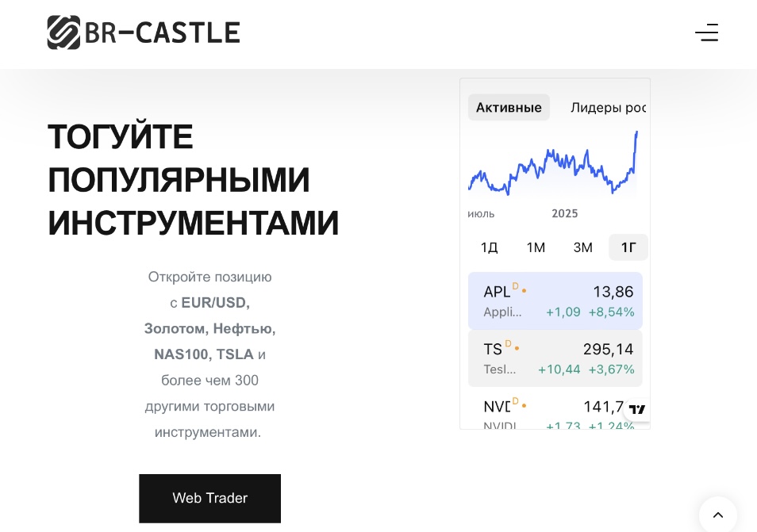Open the Лидеры роста tab
Image resolution: width=757 pixels, height=532 pixels.
coord(608,107)
